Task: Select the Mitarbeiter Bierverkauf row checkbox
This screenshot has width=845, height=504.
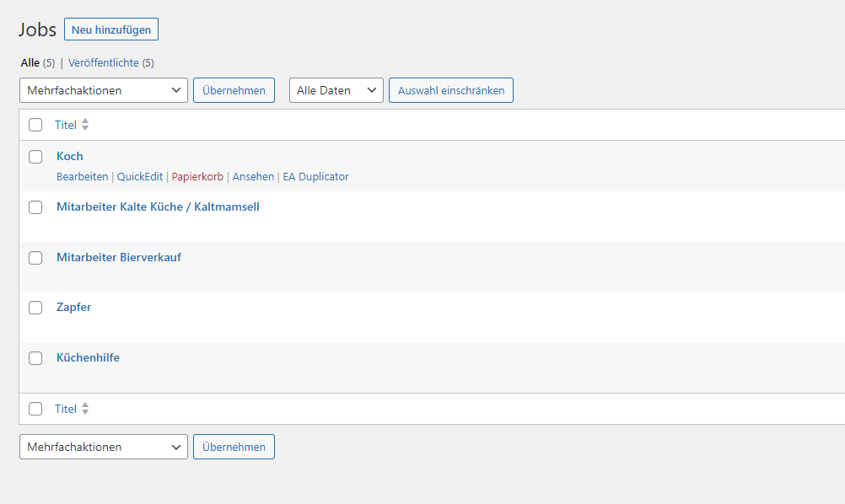Action: [x=35, y=258]
